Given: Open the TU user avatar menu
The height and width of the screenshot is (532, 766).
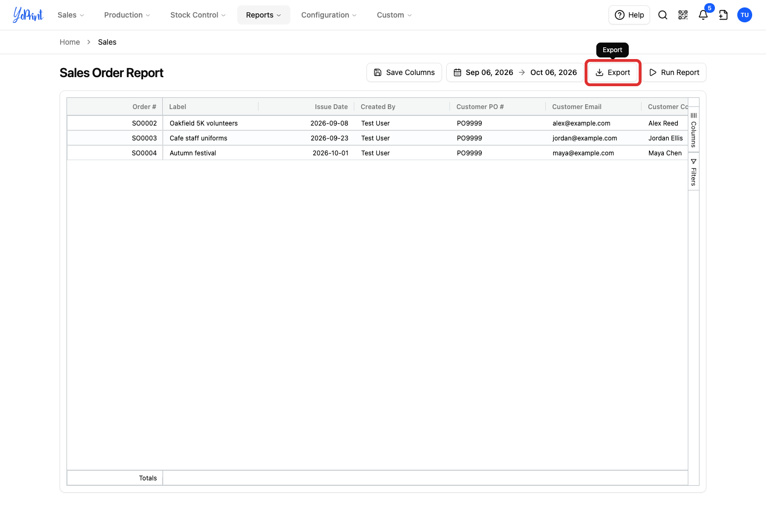Looking at the screenshot, I should [745, 15].
